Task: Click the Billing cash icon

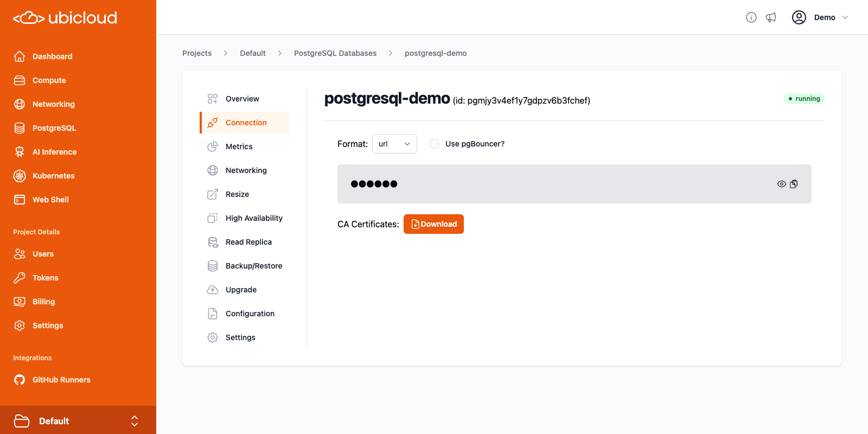Action: (x=20, y=302)
